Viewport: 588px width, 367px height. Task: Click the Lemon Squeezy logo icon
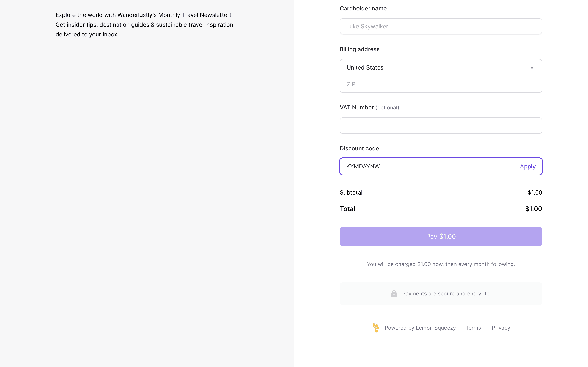pos(376,328)
